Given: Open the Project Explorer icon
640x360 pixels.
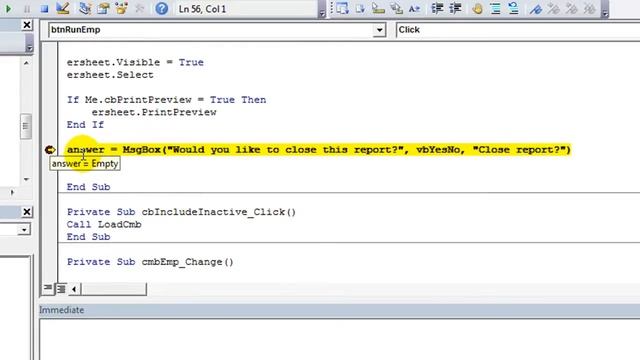Looking at the screenshot, I should (x=85, y=8).
